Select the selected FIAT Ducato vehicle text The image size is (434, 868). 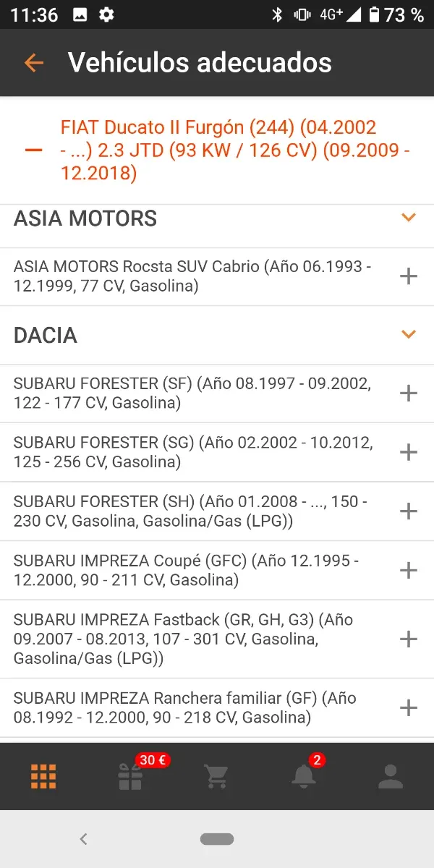(235, 150)
